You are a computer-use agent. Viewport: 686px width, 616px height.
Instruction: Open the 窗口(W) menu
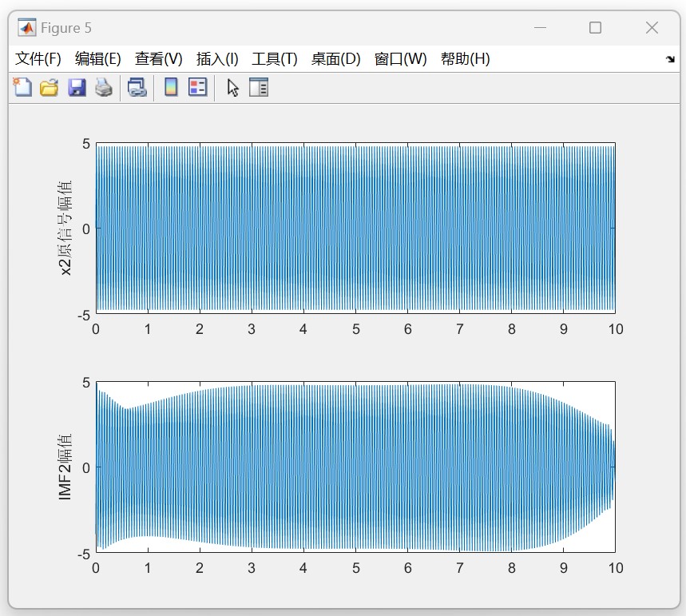[x=400, y=58]
